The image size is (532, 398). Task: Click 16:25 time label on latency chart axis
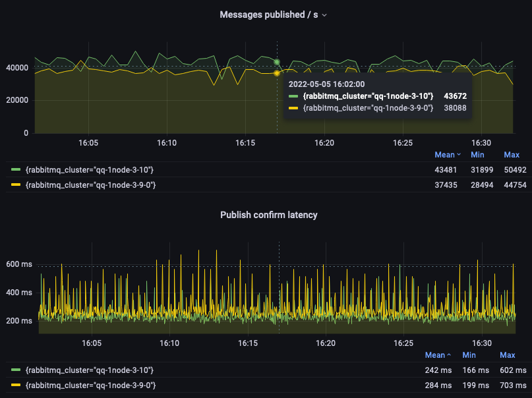(x=403, y=343)
